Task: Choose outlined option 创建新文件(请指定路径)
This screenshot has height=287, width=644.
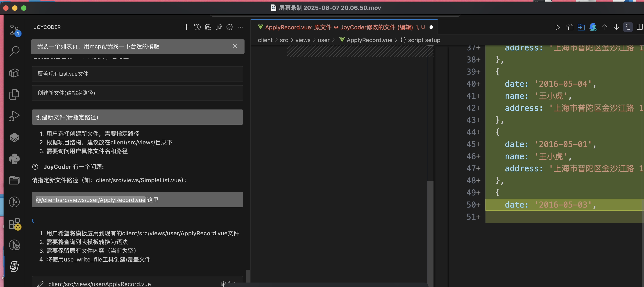Action: point(137,93)
